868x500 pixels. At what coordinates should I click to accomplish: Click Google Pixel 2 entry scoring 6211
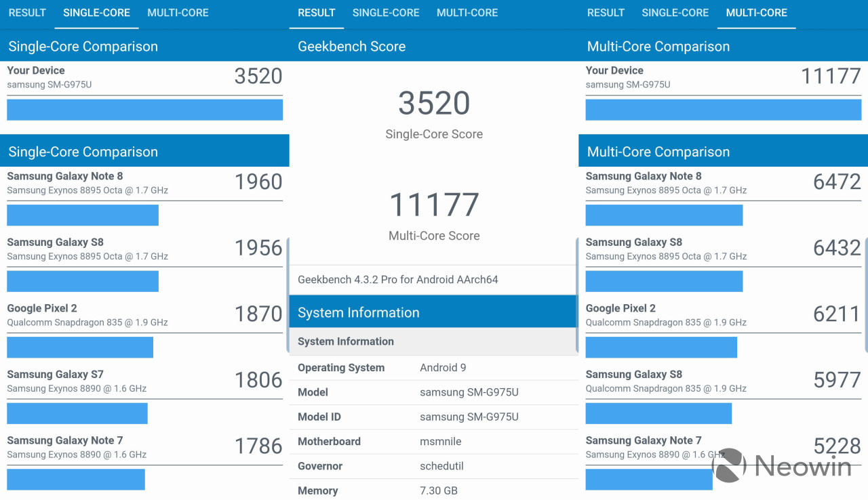tap(723, 329)
